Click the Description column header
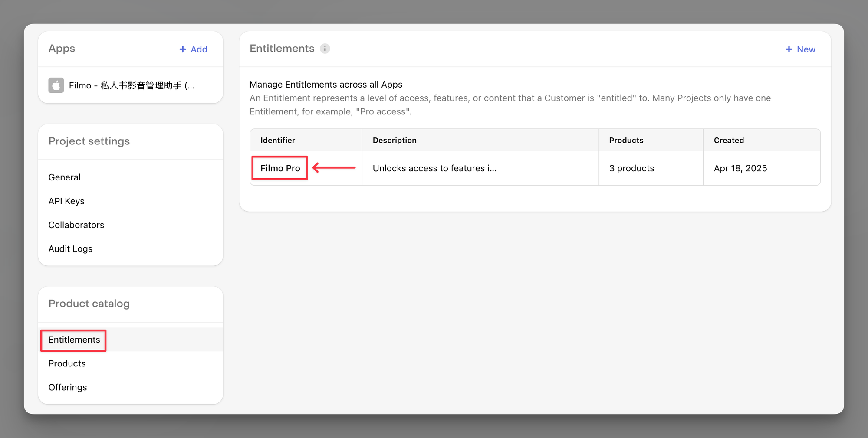This screenshot has width=868, height=438. click(x=395, y=141)
